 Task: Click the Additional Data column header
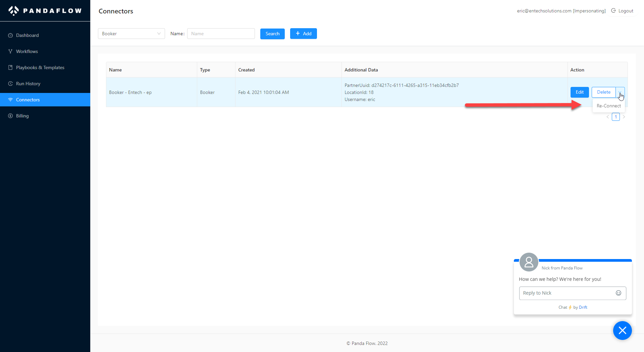click(454, 70)
